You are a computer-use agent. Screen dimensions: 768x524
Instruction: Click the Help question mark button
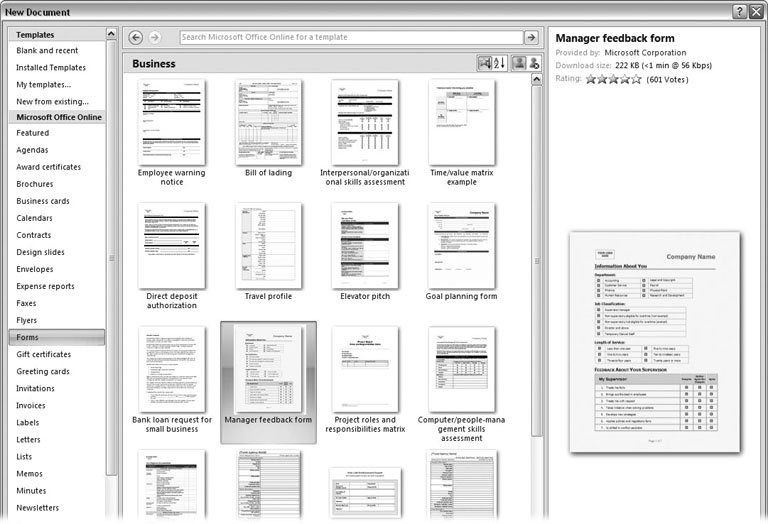point(740,12)
